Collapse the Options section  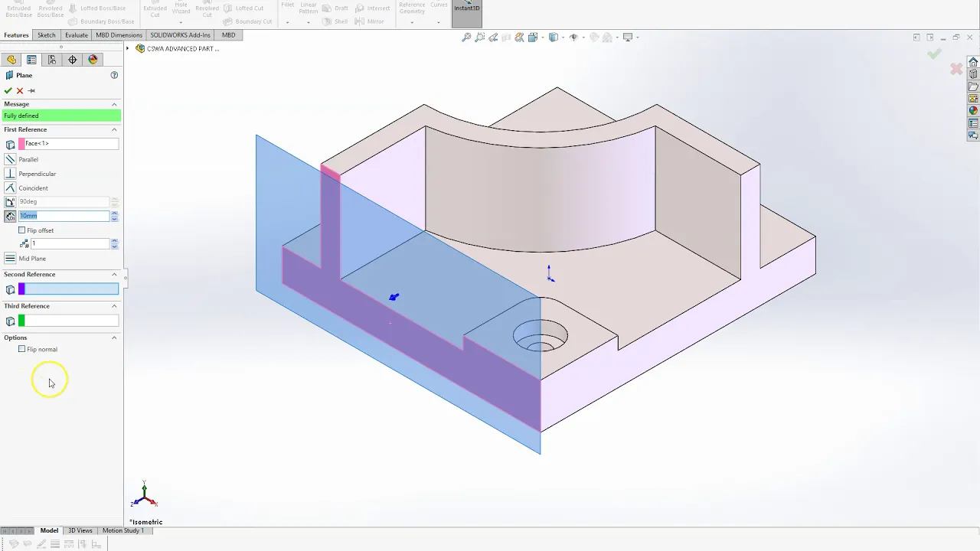click(114, 337)
